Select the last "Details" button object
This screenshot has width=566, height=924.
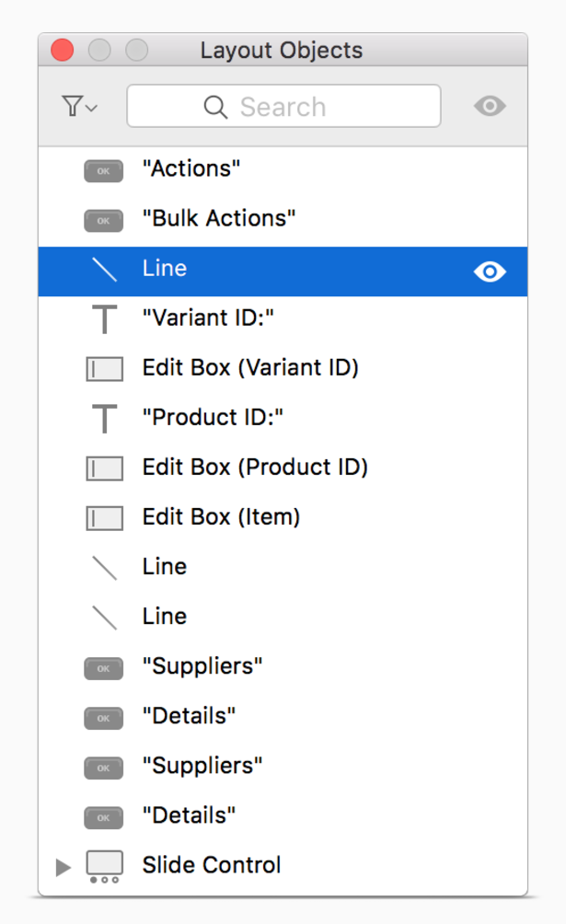coord(283,816)
